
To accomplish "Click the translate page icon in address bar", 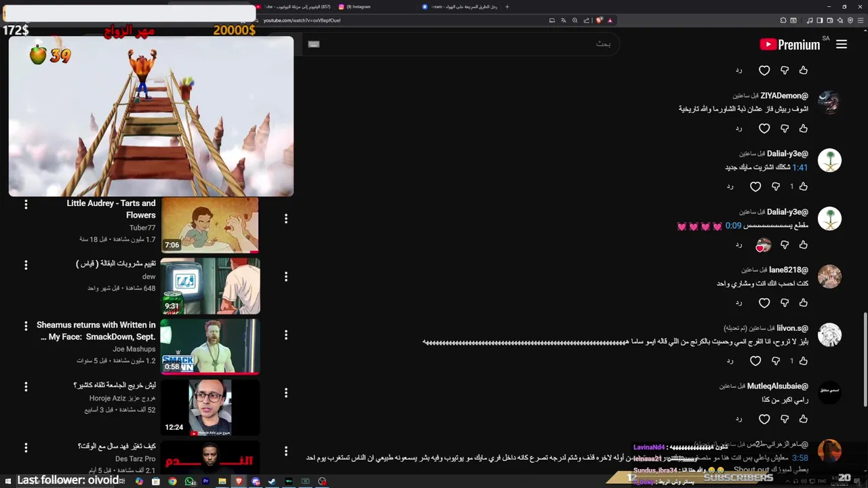I will click(564, 20).
